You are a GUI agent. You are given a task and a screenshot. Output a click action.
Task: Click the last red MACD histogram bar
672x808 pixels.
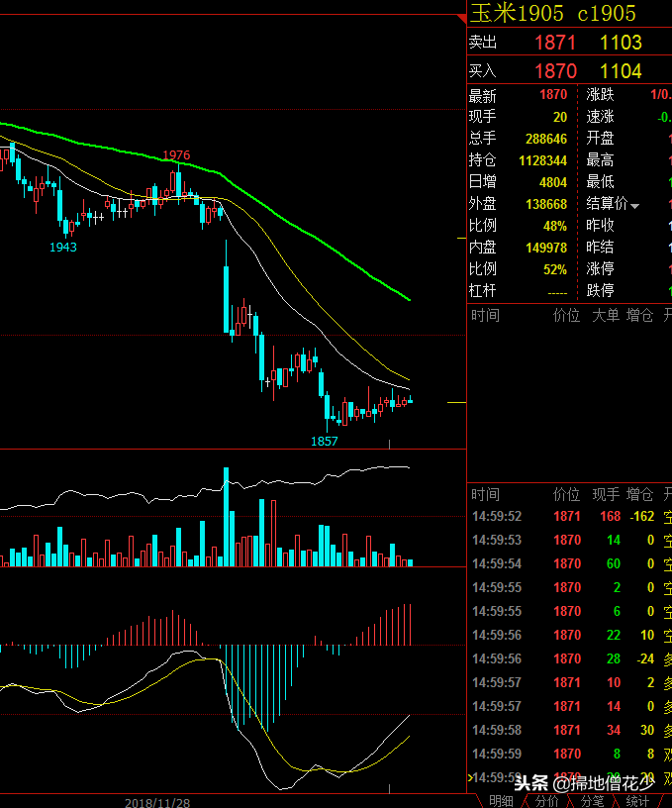tap(411, 625)
